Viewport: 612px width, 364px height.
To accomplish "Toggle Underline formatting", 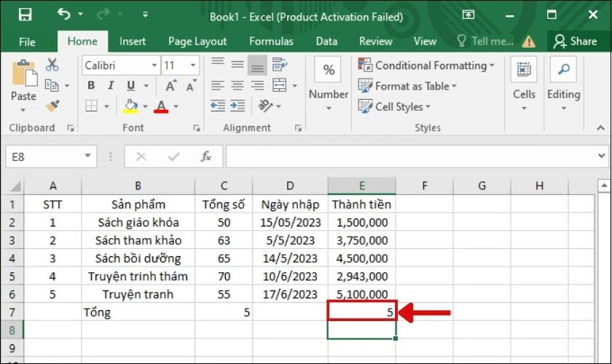I will coord(130,85).
